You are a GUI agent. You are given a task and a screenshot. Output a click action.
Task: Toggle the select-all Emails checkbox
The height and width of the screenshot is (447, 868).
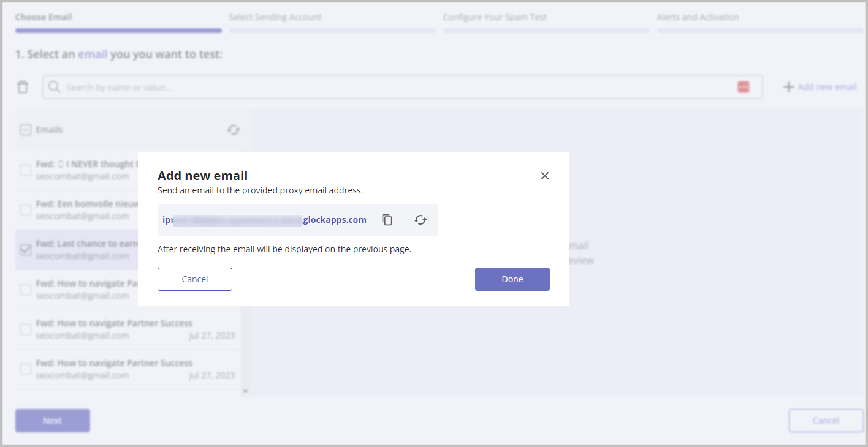click(x=26, y=130)
